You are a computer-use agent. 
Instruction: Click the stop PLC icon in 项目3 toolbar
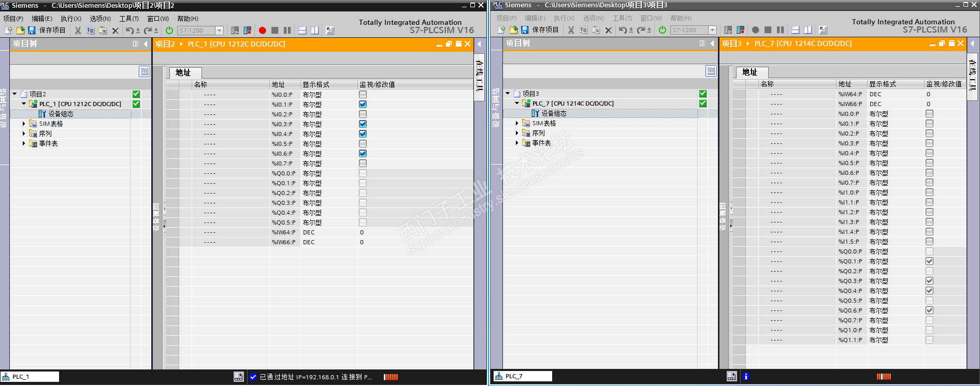coord(740,30)
